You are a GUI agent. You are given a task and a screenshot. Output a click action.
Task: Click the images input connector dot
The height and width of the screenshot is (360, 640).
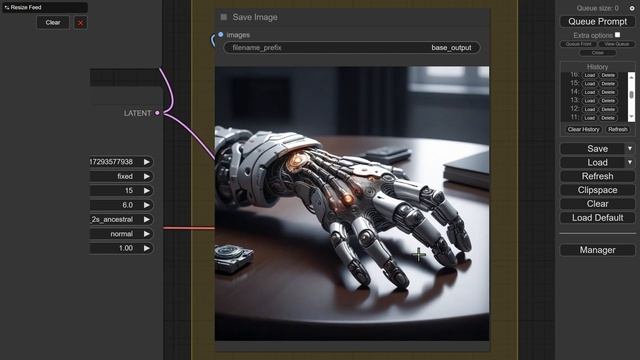click(221, 35)
